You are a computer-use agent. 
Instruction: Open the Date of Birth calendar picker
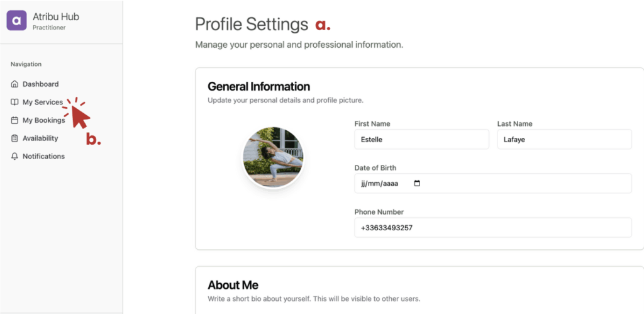pos(416,184)
